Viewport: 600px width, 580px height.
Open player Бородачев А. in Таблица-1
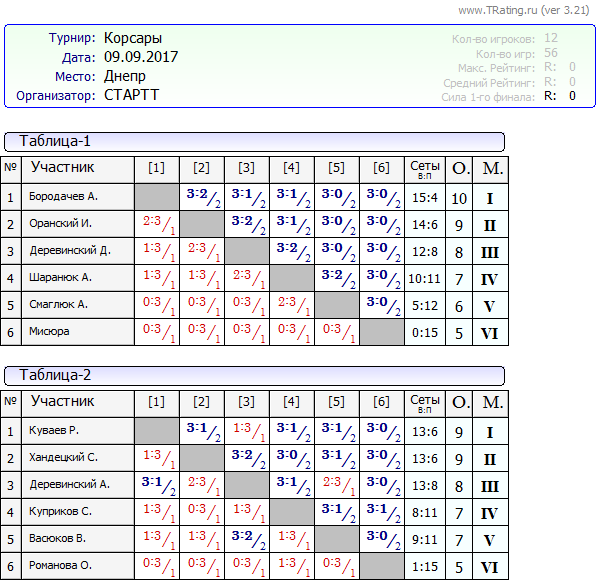pyautogui.click(x=64, y=197)
